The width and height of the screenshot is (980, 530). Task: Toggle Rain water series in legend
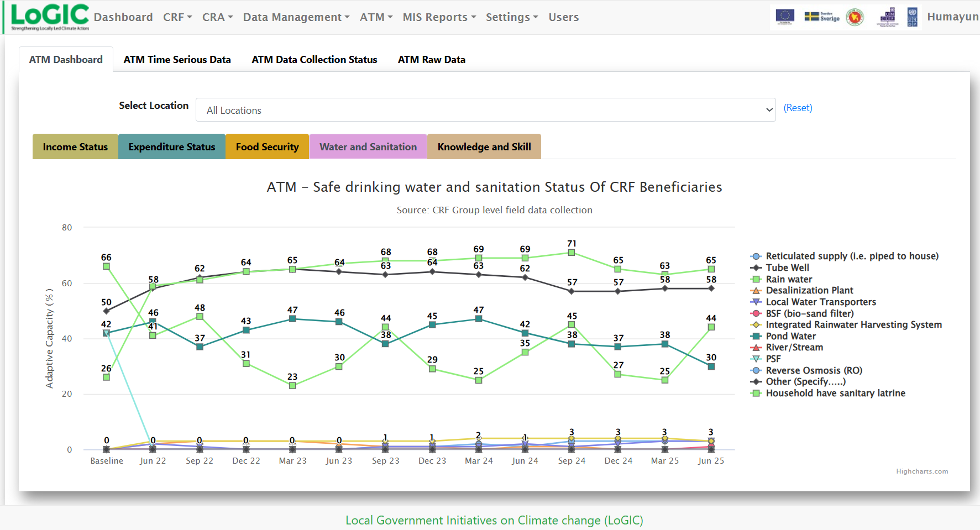[789, 280]
